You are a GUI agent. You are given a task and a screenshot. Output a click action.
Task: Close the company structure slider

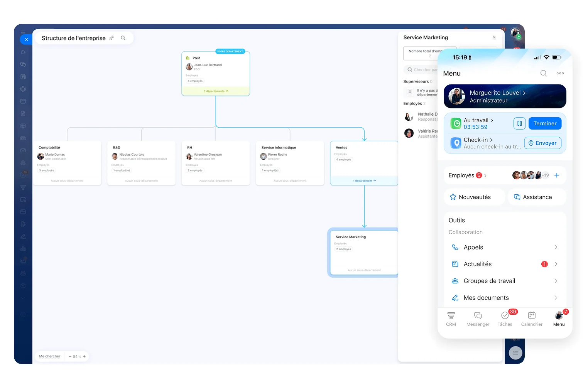pos(26,39)
